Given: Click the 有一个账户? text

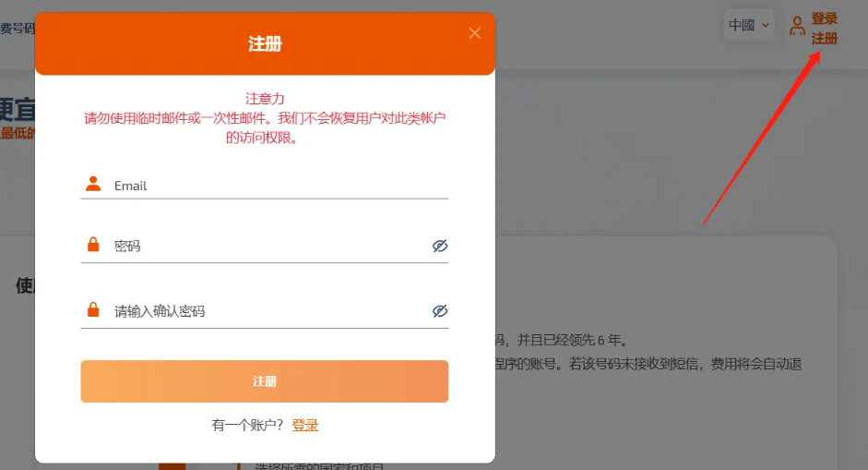Looking at the screenshot, I should pyautogui.click(x=248, y=425).
